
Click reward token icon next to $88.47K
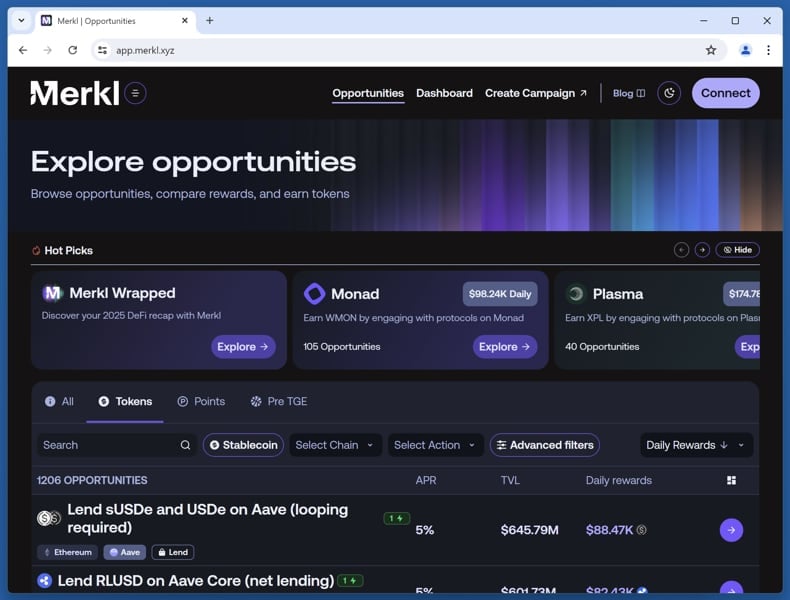(x=641, y=530)
